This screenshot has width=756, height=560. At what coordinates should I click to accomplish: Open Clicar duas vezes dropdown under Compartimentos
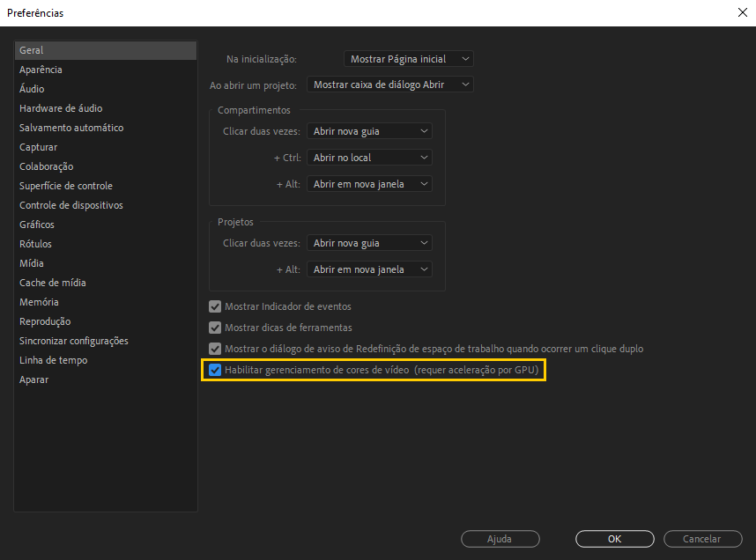(x=369, y=130)
